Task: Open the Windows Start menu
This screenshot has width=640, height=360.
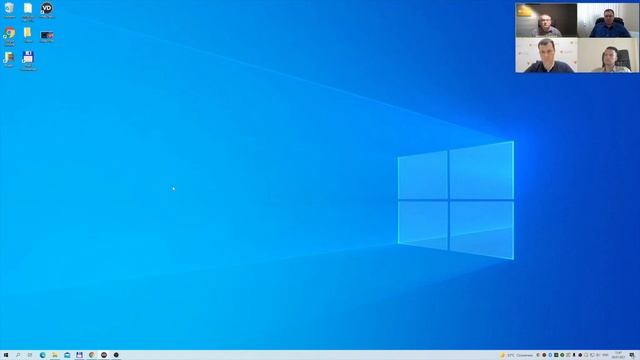Action: tap(6, 355)
